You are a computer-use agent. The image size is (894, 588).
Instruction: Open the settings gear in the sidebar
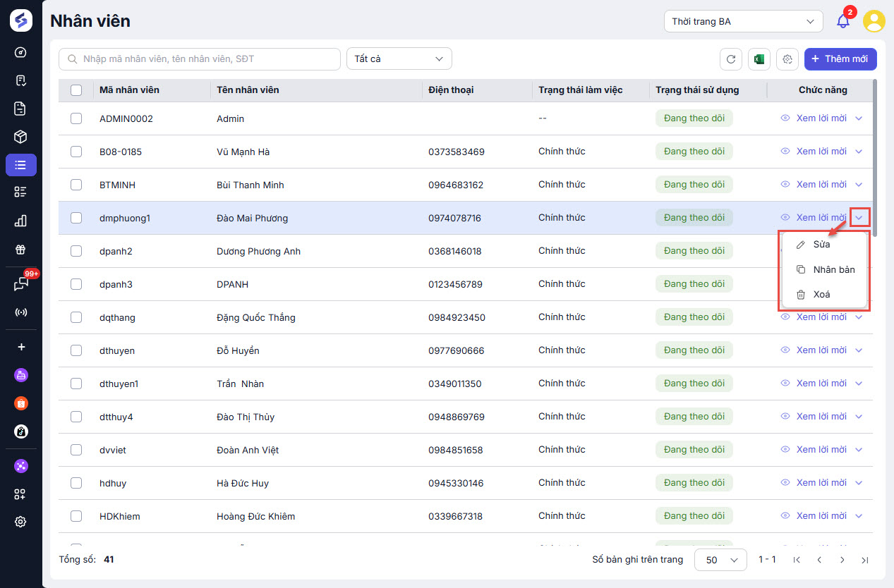click(20, 522)
